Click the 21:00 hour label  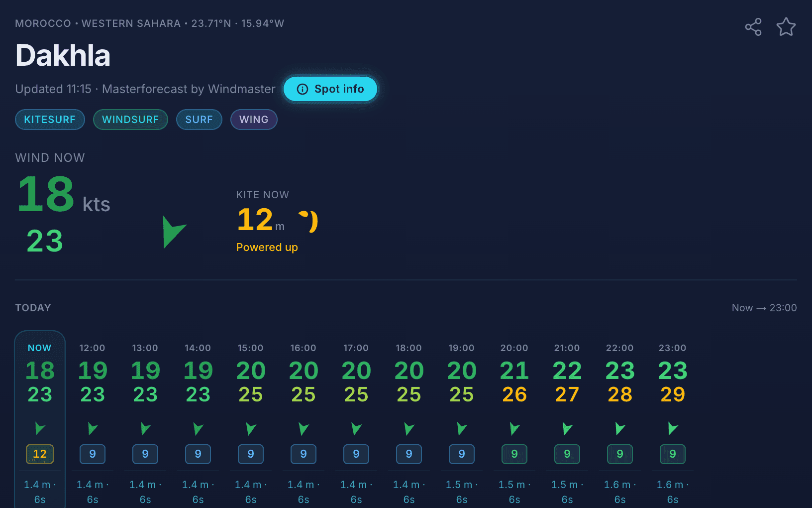[x=567, y=348]
